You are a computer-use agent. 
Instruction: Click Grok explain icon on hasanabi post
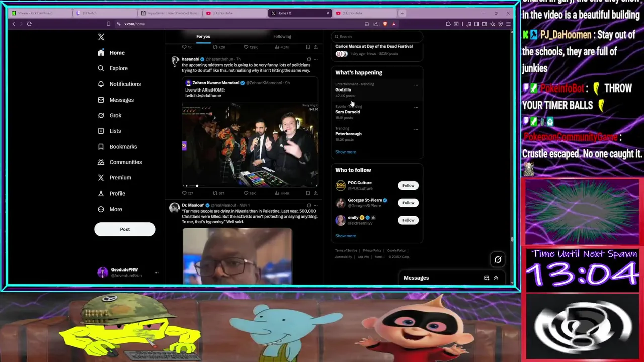(x=308, y=59)
